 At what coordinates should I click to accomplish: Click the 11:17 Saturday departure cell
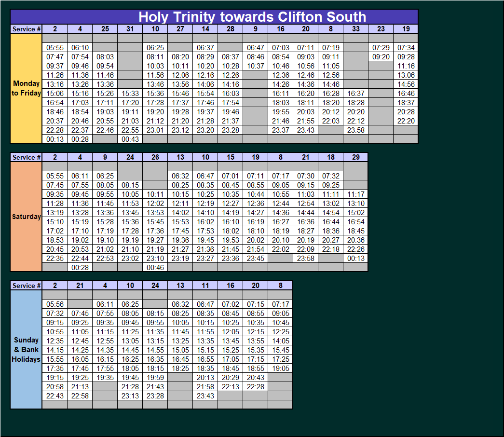point(356,194)
